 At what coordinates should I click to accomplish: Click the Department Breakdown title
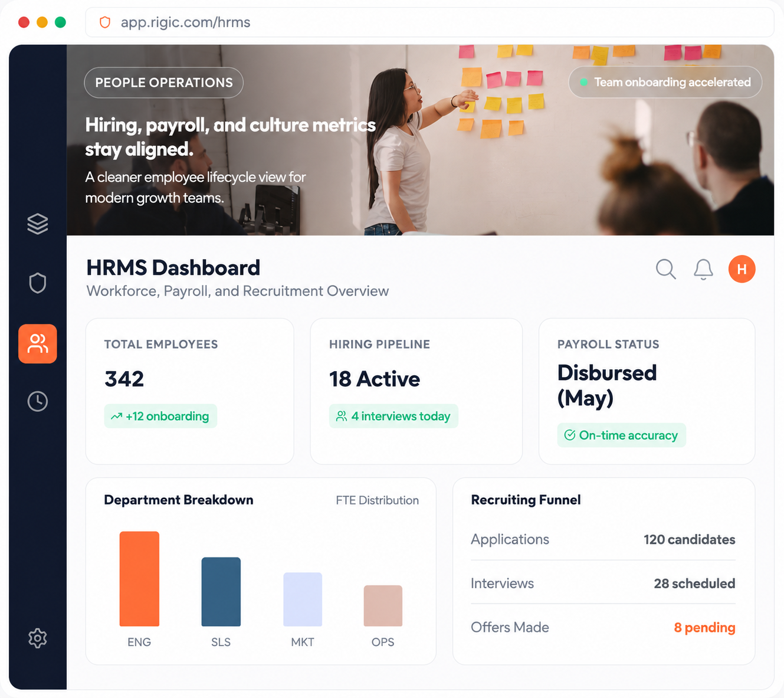[179, 500]
